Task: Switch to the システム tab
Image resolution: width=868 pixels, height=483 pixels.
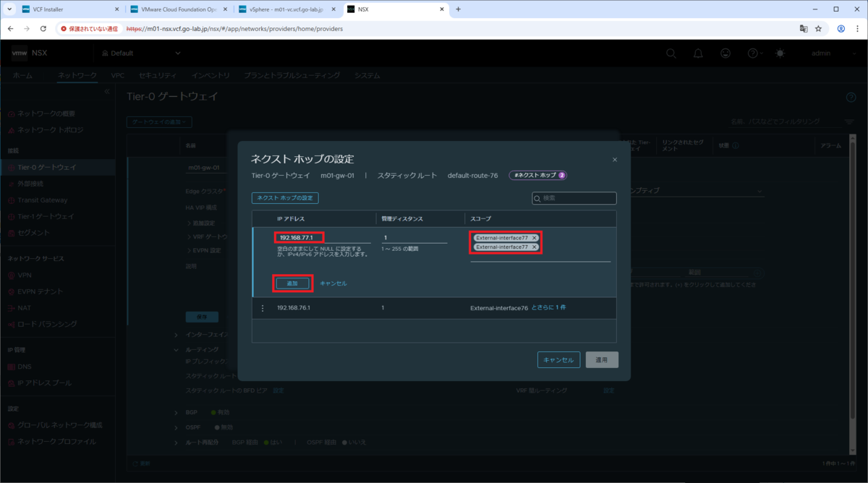Action: 367,75
